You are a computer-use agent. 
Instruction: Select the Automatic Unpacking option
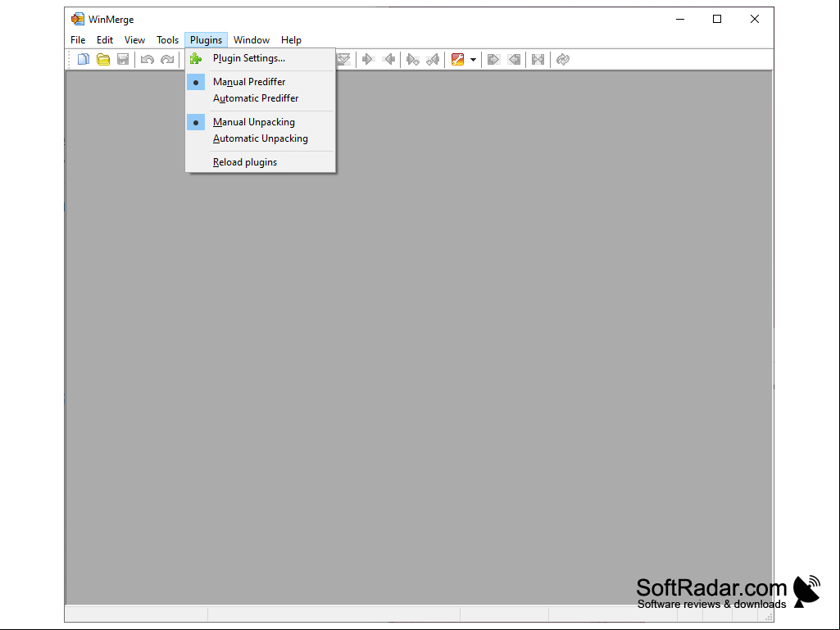(x=261, y=138)
